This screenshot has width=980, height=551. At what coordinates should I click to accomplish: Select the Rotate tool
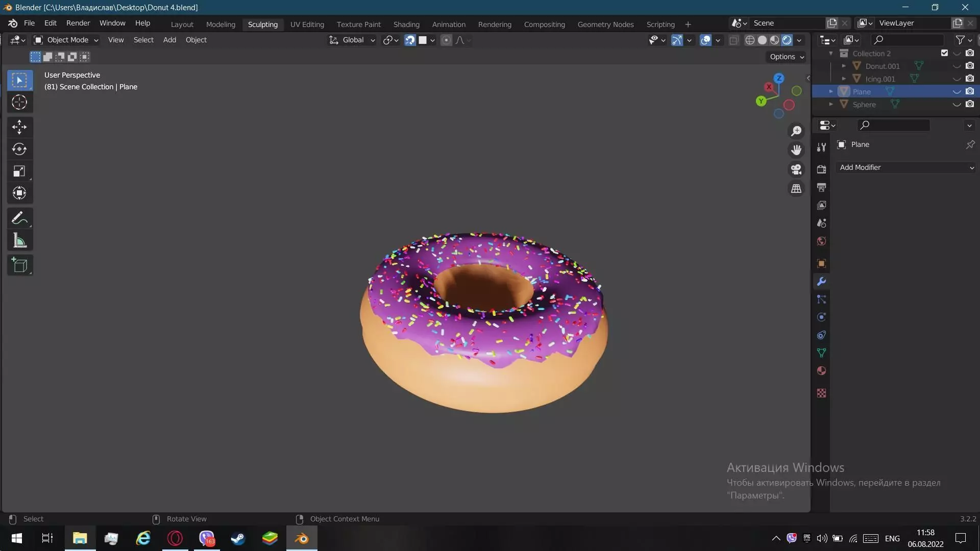(20, 149)
